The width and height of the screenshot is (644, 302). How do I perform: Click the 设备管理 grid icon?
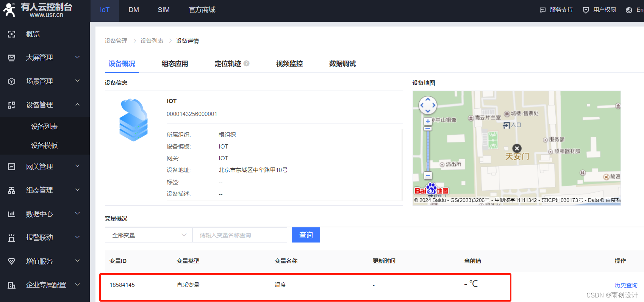(x=12, y=105)
